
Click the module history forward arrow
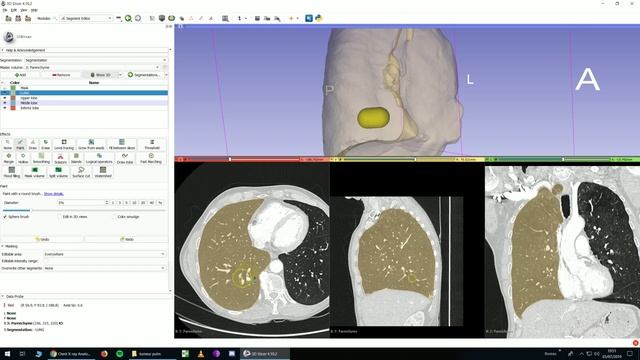[138, 18]
